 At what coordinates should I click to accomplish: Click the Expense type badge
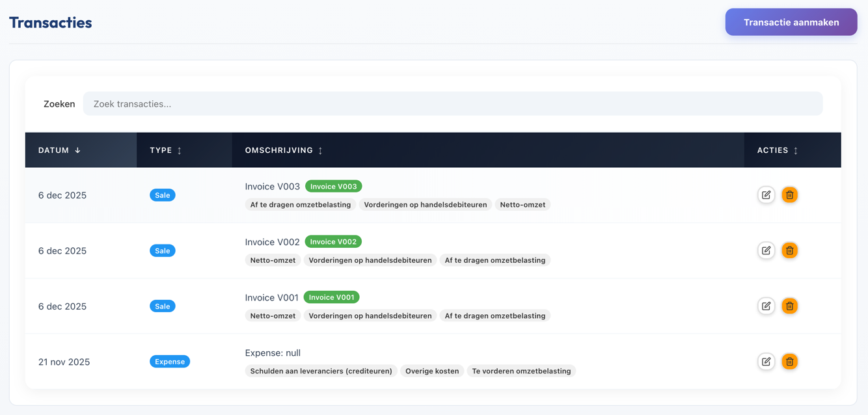[169, 362]
